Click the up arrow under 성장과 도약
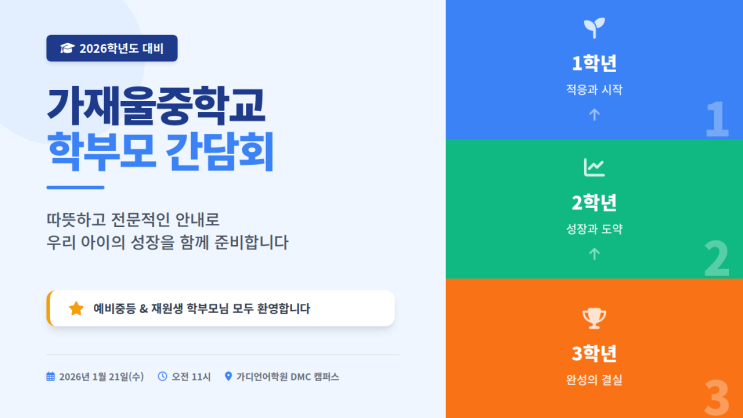Viewport: 743px width, 418px height. [594, 254]
